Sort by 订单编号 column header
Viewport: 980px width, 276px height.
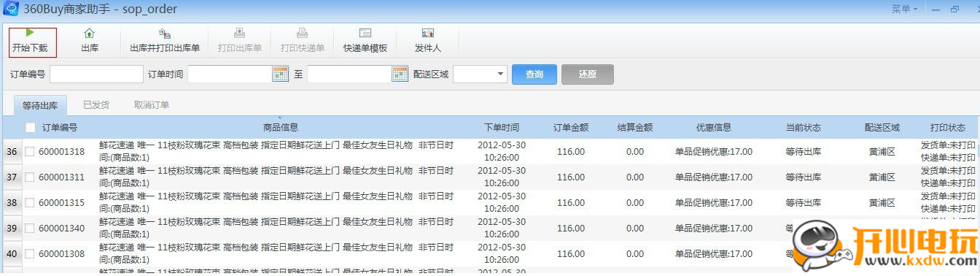(x=60, y=127)
